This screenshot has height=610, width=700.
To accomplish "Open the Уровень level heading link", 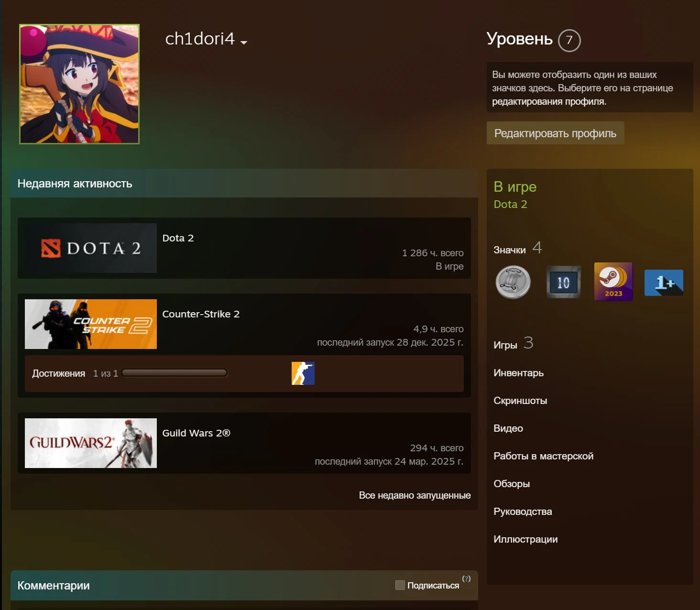I will (519, 39).
